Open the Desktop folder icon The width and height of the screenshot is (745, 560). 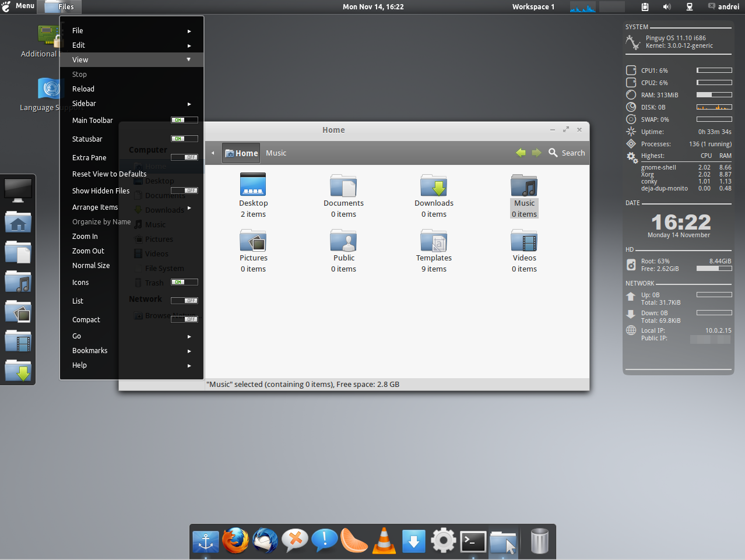point(253,185)
